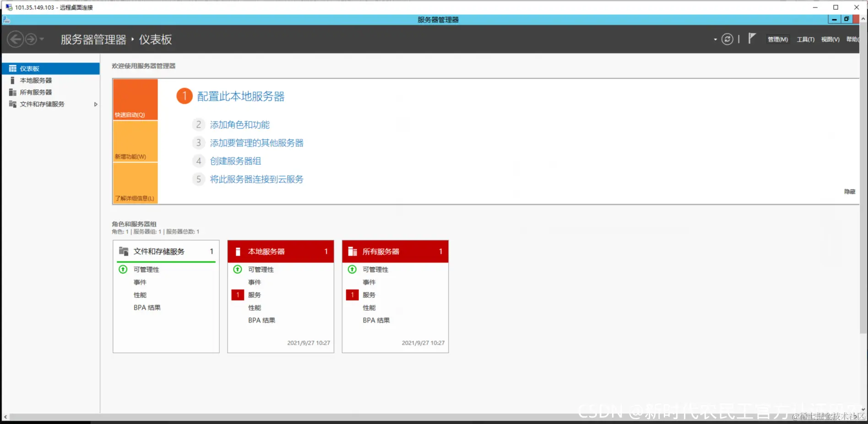Select the 快速启动(Q) tile
This screenshot has height=424, width=868.
click(x=136, y=100)
